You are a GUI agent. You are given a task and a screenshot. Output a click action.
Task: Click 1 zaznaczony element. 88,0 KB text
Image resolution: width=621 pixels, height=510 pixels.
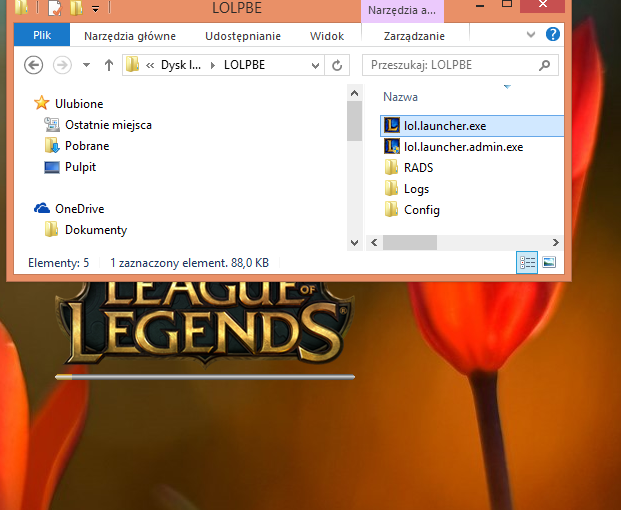pyautogui.click(x=189, y=263)
